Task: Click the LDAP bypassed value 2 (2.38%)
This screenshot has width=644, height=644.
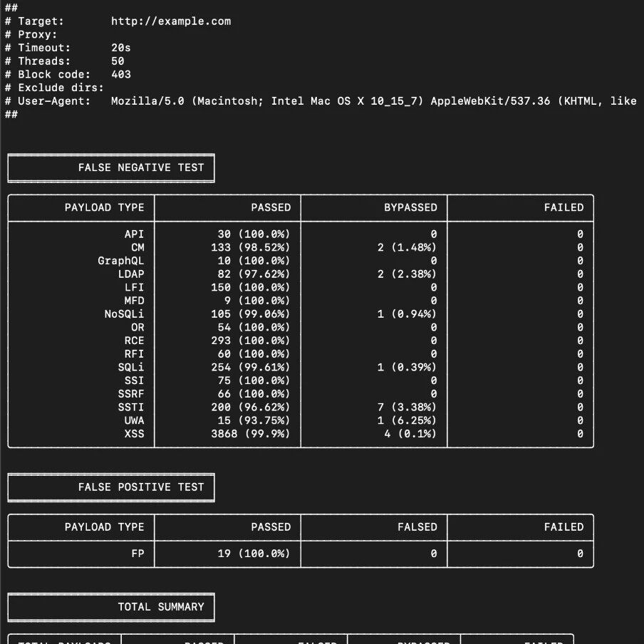Action: click(x=407, y=274)
